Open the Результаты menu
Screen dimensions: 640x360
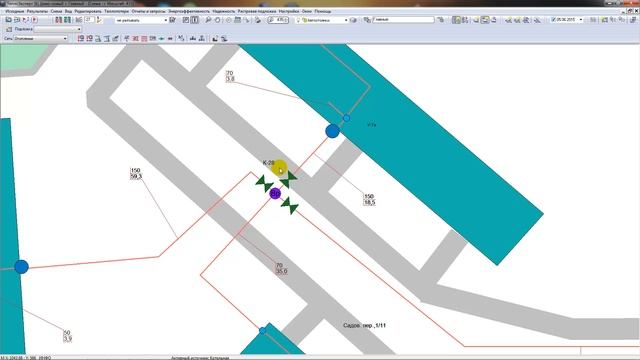click(x=38, y=11)
